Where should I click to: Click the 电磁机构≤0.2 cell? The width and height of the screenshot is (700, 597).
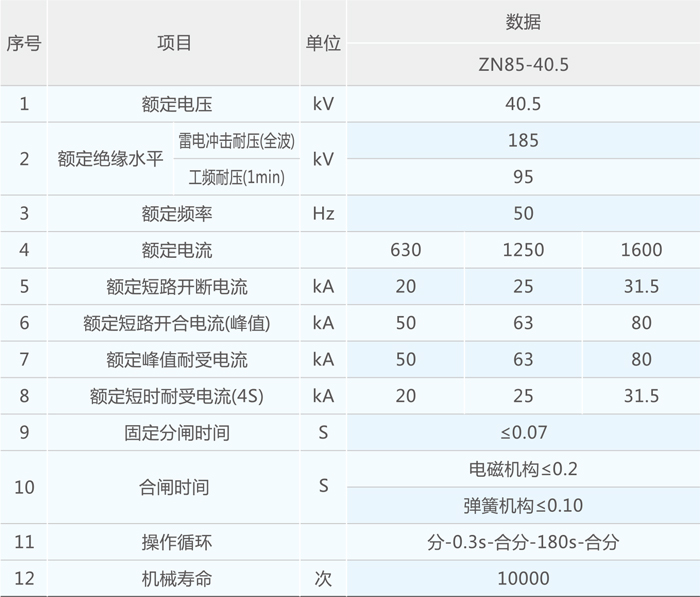point(524,469)
